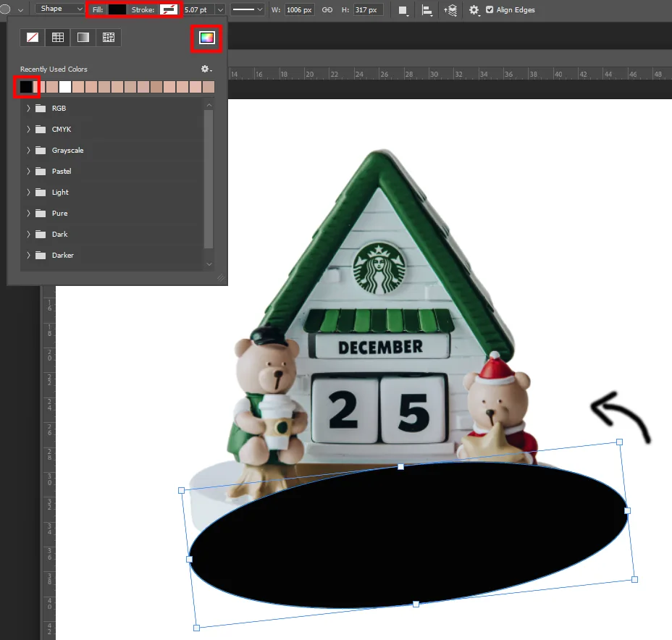Click the black ellipse shape
This screenshot has height=640, width=672.
pos(408,536)
